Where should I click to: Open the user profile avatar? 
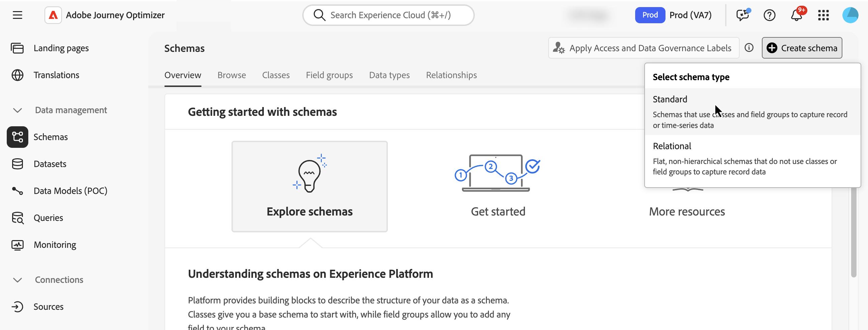pyautogui.click(x=850, y=15)
